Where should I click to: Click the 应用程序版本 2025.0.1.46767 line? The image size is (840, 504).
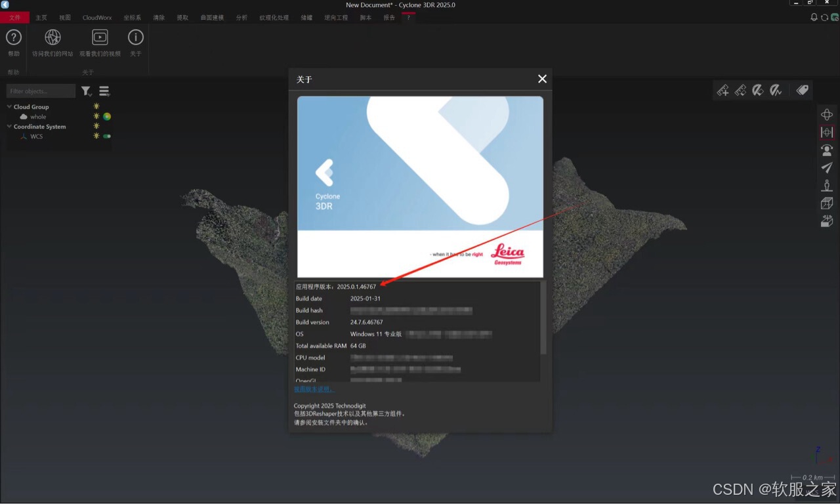click(x=336, y=287)
